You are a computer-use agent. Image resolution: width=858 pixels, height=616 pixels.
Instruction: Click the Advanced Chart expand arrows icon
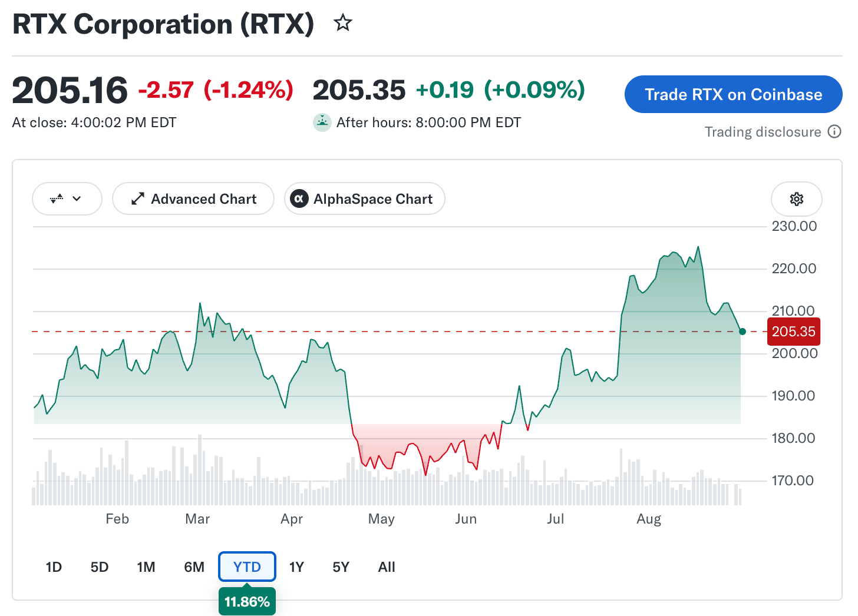138,199
